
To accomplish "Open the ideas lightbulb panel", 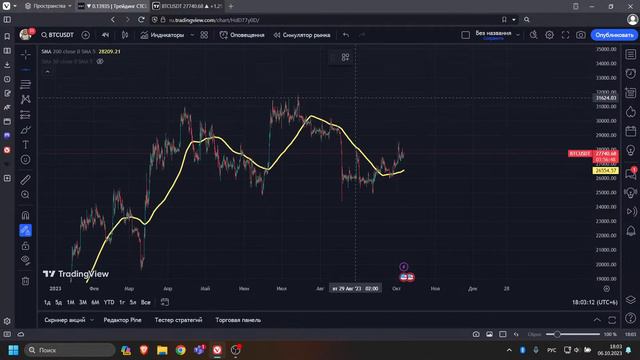I will [x=631, y=150].
